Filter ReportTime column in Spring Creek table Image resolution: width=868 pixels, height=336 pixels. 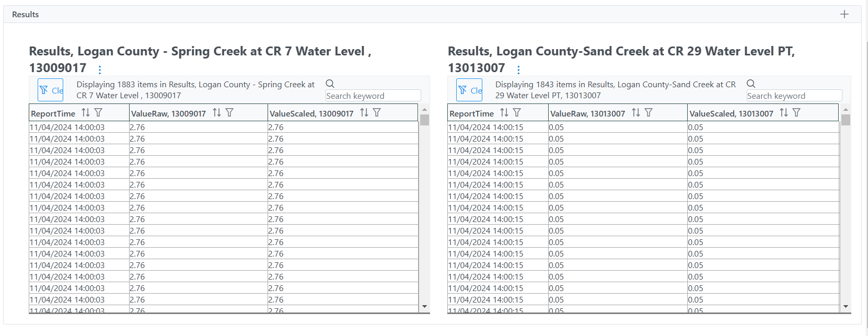pos(98,113)
